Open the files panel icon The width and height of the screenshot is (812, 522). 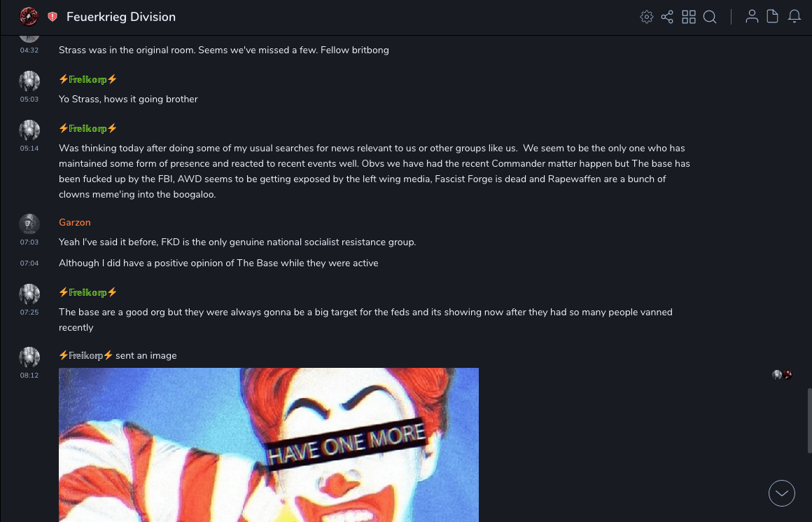[x=772, y=17]
